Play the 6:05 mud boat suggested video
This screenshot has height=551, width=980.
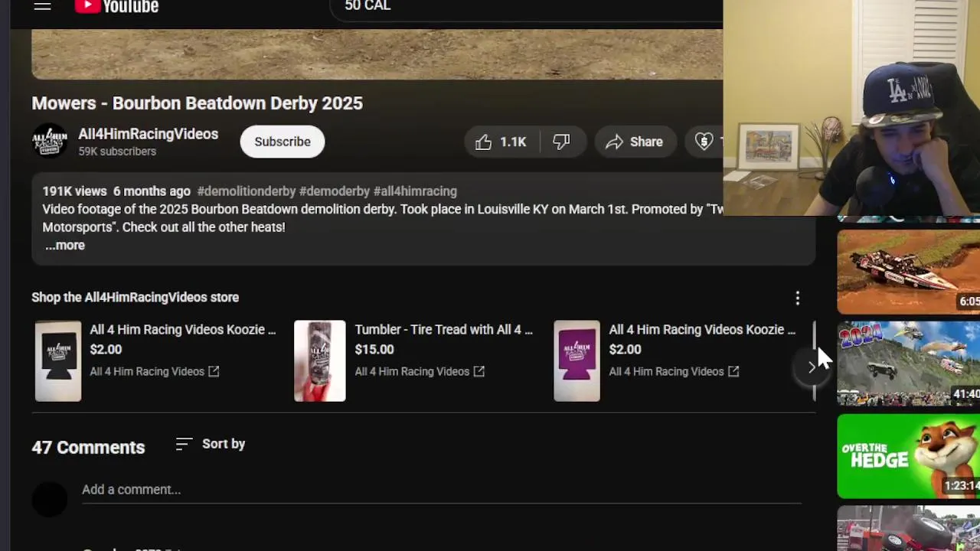(908, 272)
